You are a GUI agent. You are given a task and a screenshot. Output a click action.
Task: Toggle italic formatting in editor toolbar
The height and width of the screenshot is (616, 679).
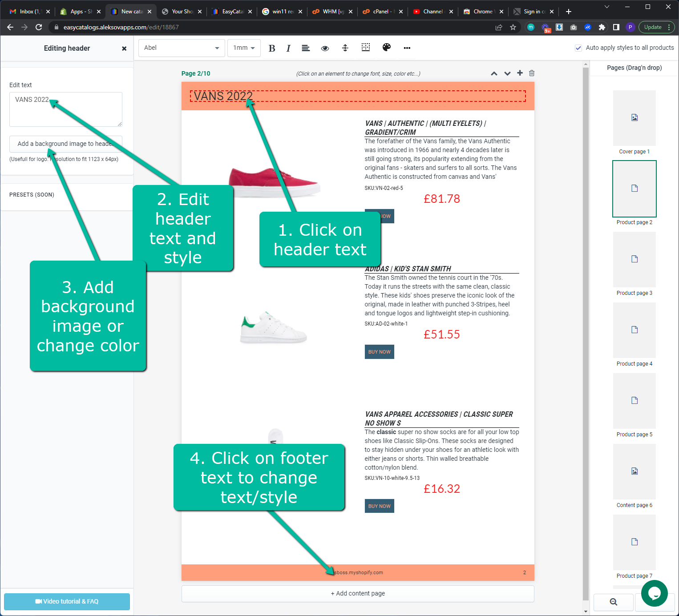[288, 48]
